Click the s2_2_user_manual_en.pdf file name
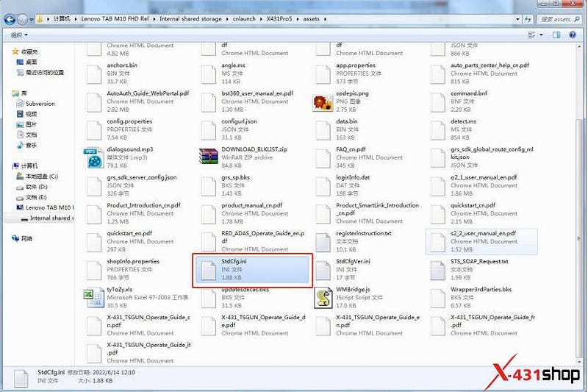588x392 pixels. (483, 233)
